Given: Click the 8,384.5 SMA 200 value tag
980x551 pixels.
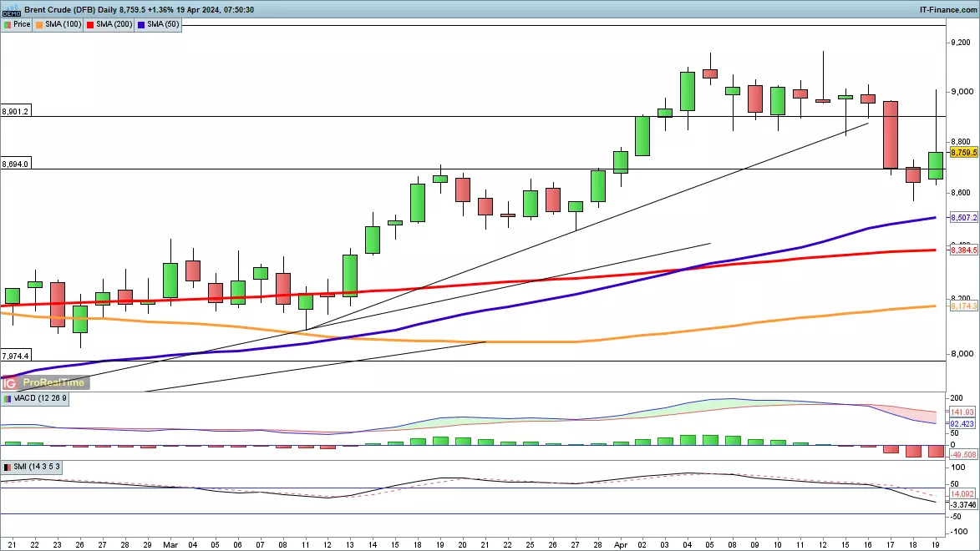Looking at the screenshot, I should pos(963,250).
